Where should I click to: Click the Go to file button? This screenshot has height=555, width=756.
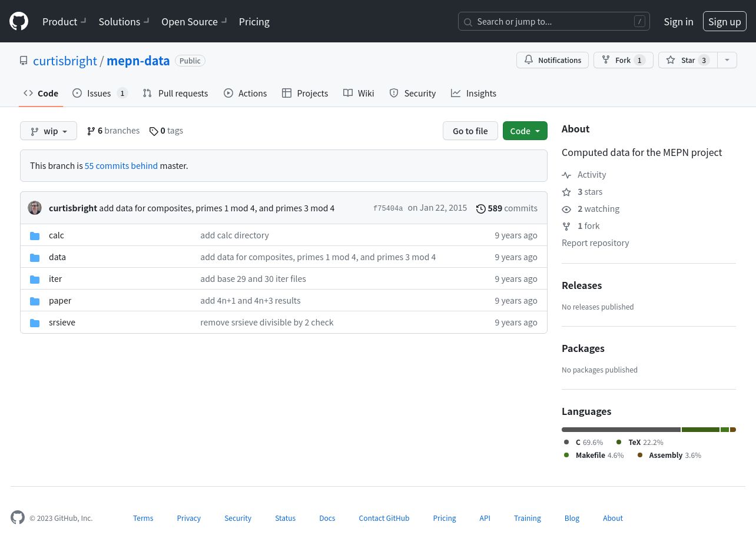click(x=470, y=131)
